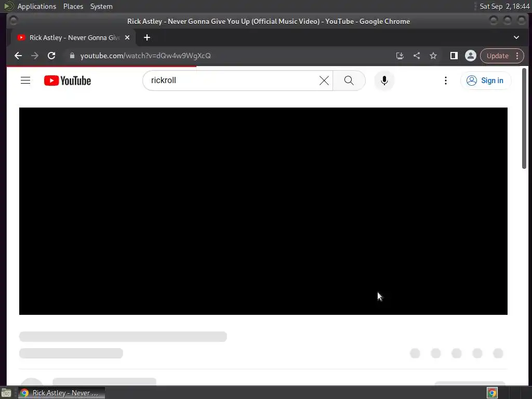Viewport: 532px width, 399px height.
Task: Go forward in Chrome history
Action: coord(35,56)
